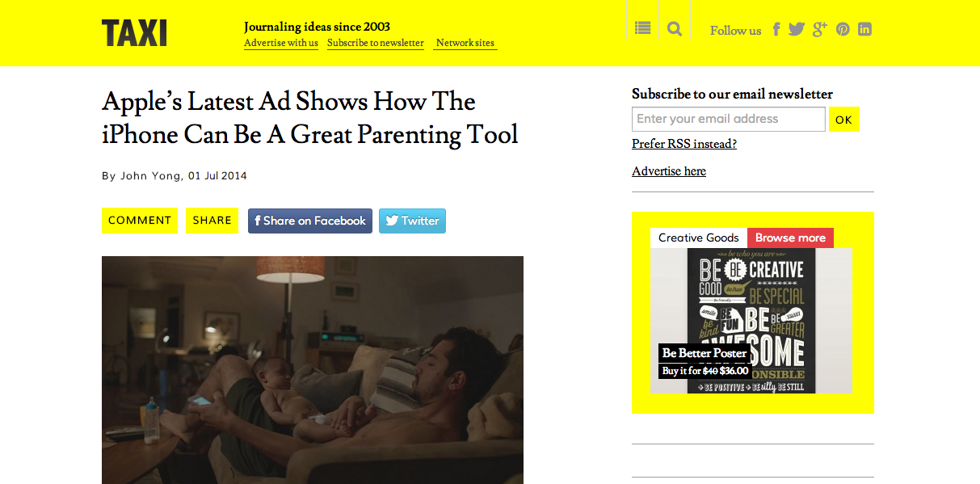The height and width of the screenshot is (484, 980).
Task: Click the Be Better Poster title label
Action: (x=705, y=353)
